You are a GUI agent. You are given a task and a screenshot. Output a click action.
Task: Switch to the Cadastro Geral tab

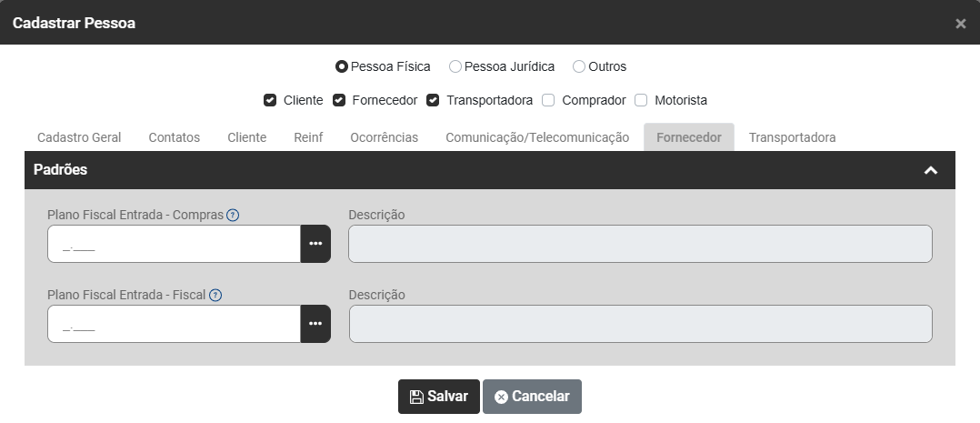(79, 137)
